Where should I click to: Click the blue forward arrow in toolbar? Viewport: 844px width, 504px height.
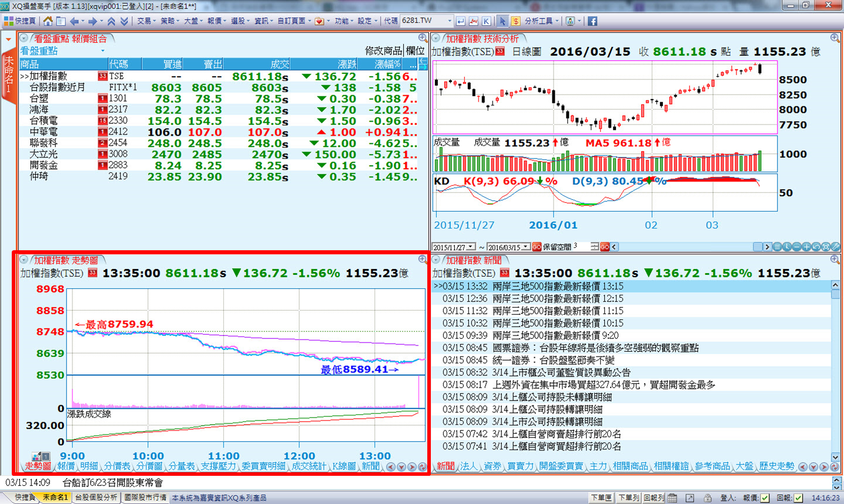click(92, 21)
